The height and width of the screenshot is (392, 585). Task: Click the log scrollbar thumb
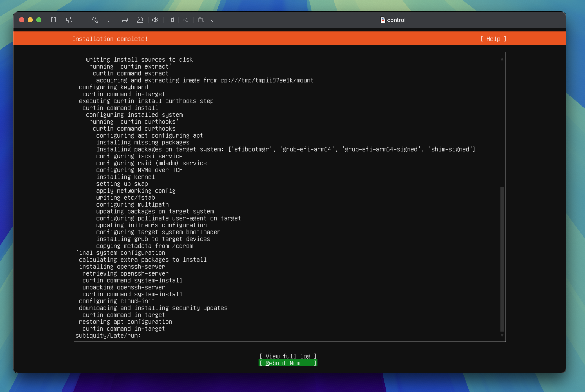tap(502, 259)
